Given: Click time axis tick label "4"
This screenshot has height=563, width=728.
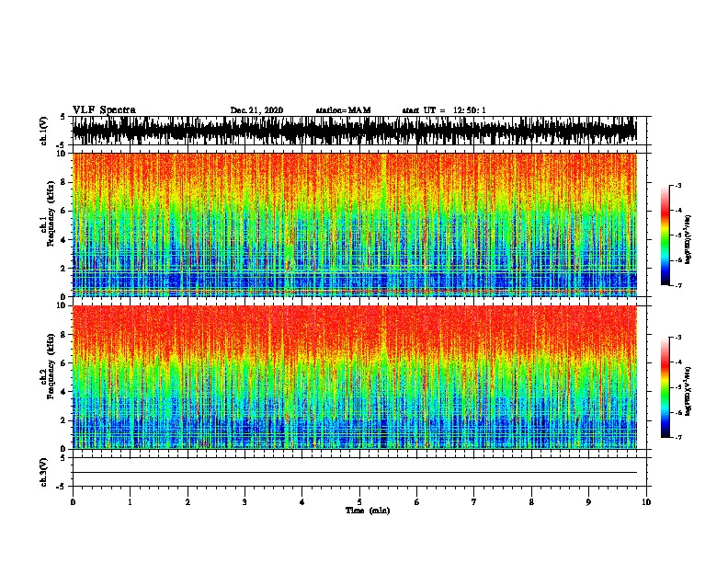Looking at the screenshot, I should click(x=302, y=502).
